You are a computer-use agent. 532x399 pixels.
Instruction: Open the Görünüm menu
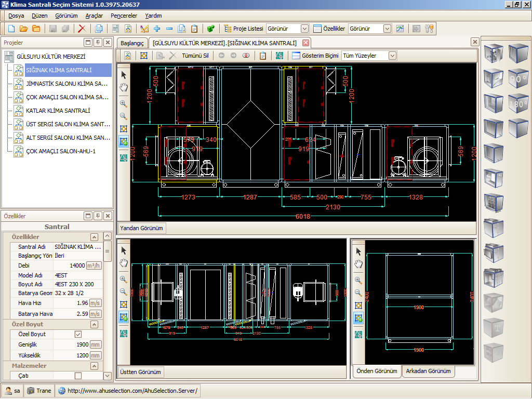(66, 16)
